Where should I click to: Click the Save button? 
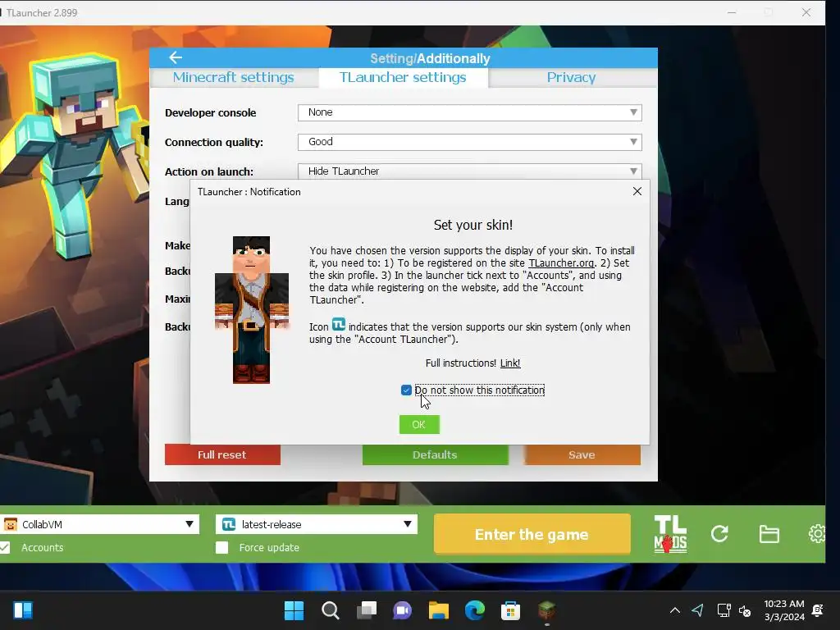tap(582, 454)
